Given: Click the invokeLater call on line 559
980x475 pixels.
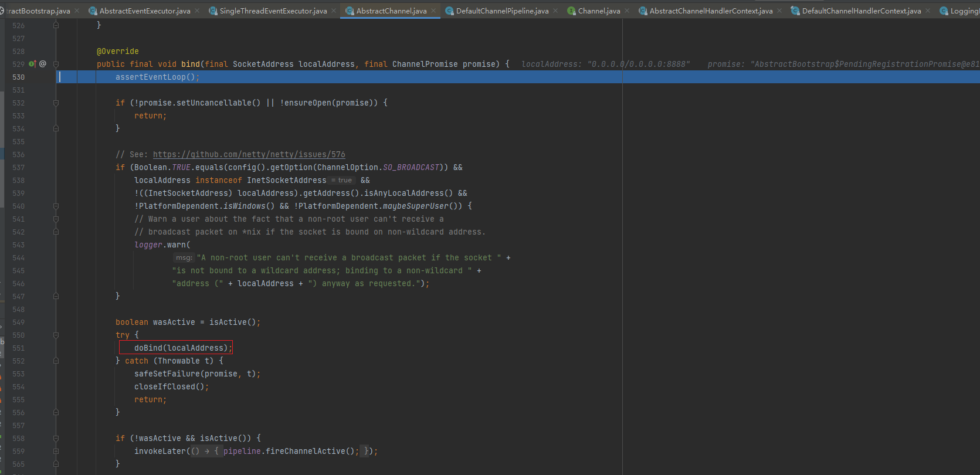Looking at the screenshot, I should click(160, 451).
